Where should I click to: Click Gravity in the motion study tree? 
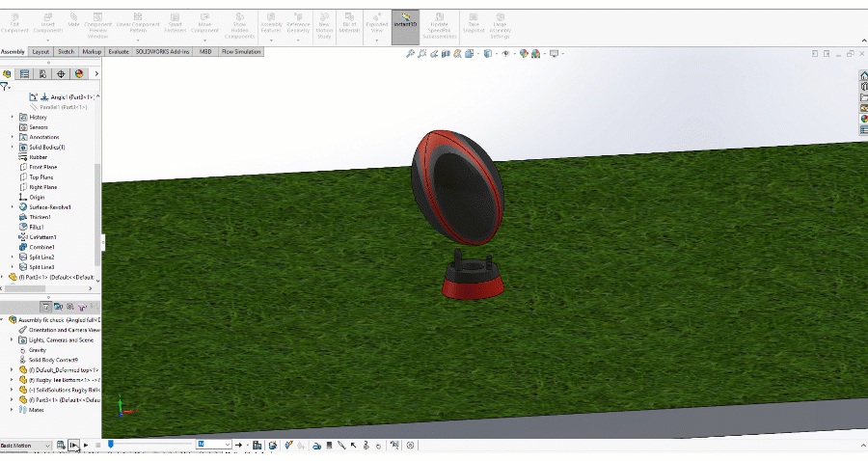38,350
